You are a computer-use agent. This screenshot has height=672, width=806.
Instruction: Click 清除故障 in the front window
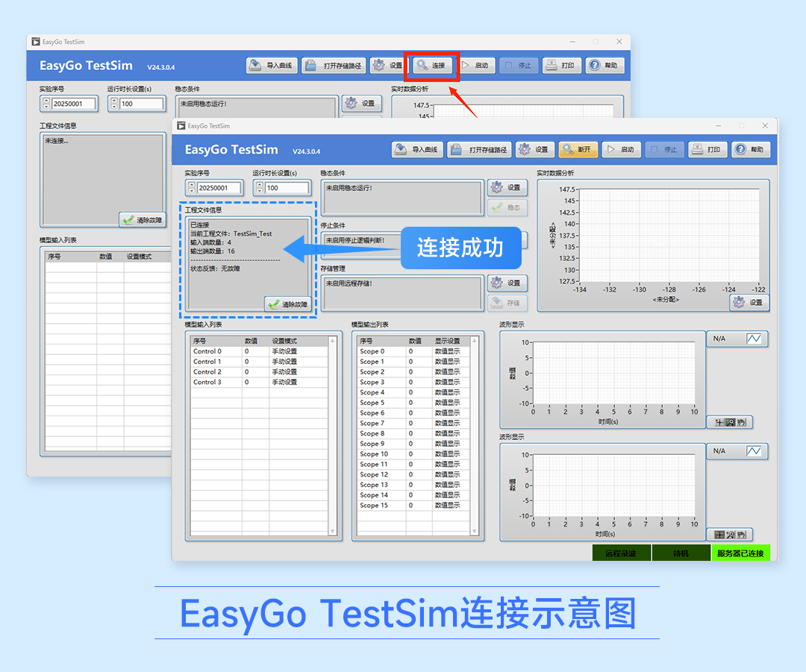click(288, 304)
